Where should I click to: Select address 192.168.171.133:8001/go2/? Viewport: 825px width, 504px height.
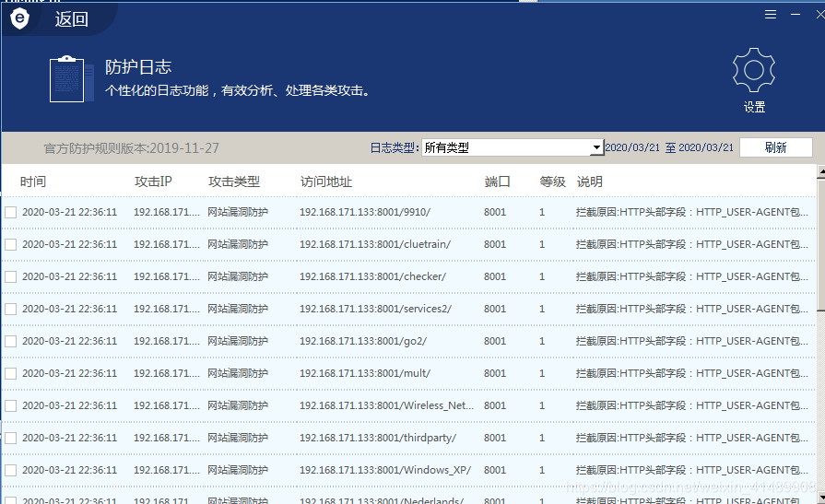tap(363, 341)
